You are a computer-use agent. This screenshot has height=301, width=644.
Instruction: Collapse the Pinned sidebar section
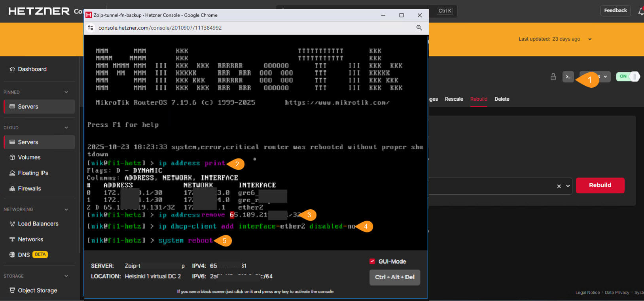pos(66,92)
